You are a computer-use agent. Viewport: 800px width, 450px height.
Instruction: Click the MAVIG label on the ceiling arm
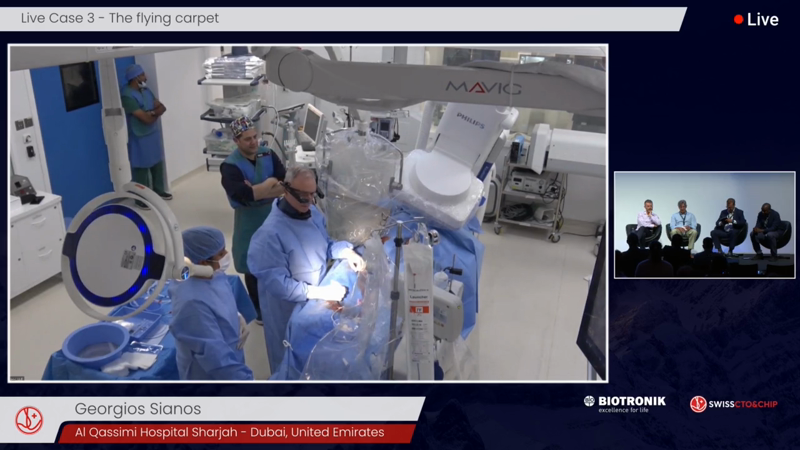pyautogui.click(x=483, y=88)
